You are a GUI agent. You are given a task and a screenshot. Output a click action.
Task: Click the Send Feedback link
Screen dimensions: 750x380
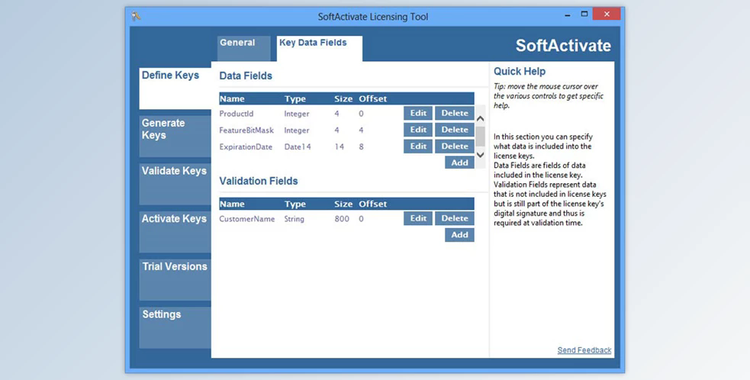tap(584, 350)
